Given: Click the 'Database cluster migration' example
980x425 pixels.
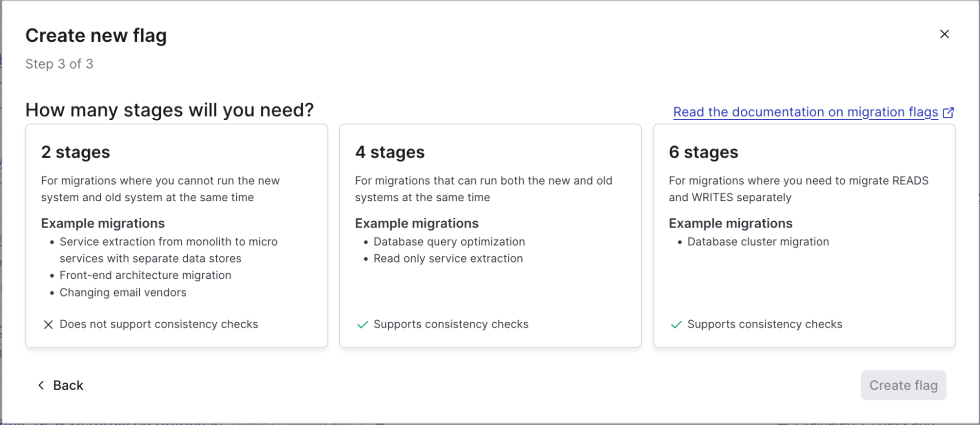Looking at the screenshot, I should coord(758,242).
